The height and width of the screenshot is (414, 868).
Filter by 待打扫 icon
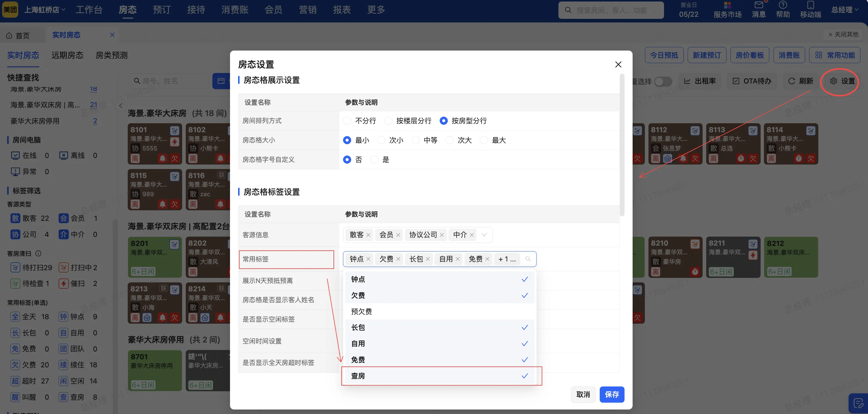16,267
